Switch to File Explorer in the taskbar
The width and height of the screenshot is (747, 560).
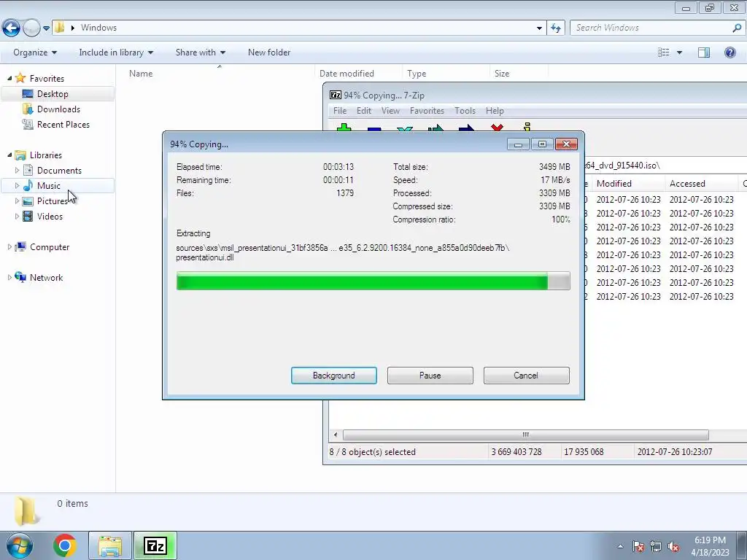pos(110,545)
